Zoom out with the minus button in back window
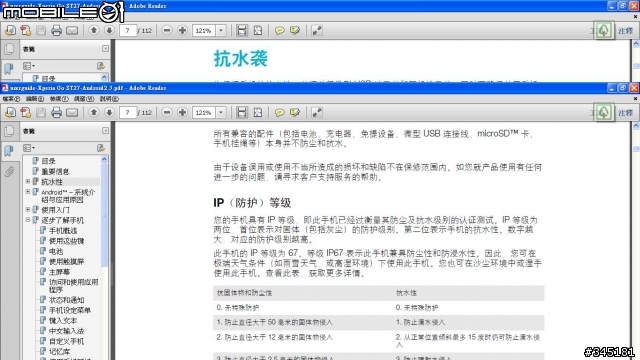The image size is (640, 360). (x=167, y=30)
